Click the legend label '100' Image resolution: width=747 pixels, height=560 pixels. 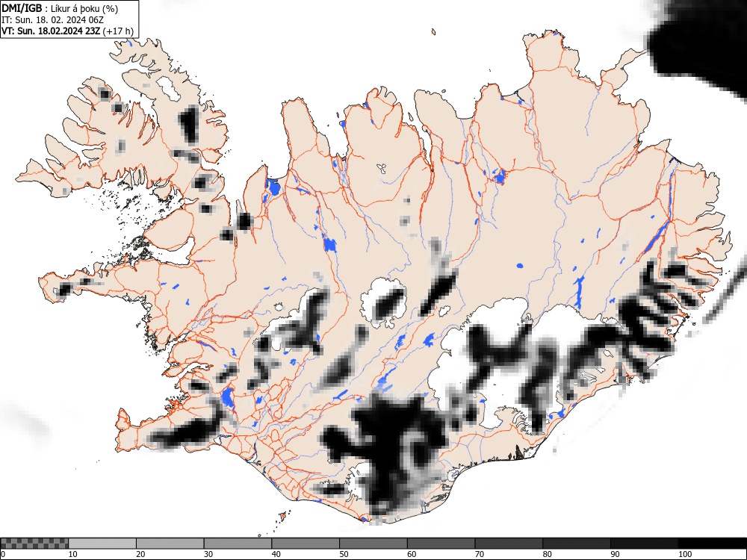(684, 554)
